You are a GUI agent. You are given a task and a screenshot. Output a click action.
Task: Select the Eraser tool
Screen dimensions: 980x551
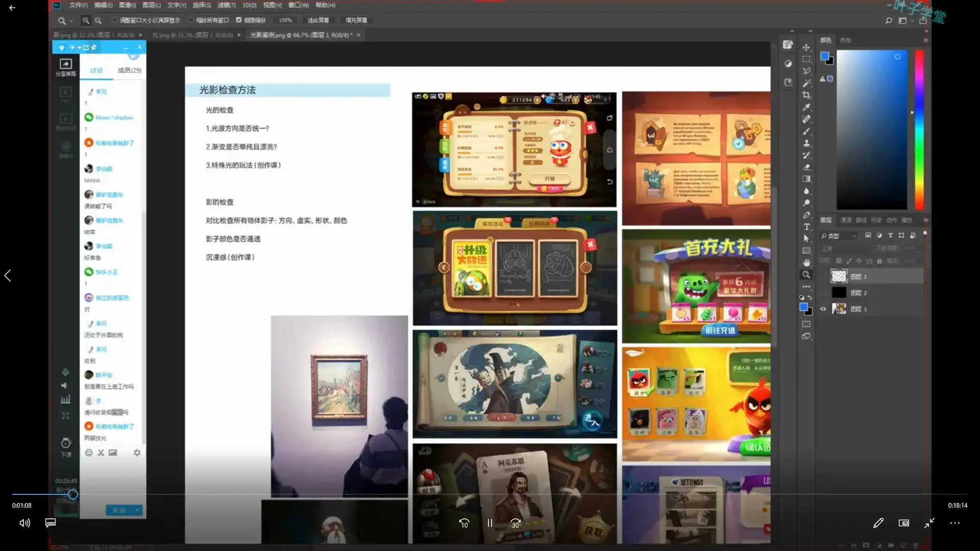point(806,167)
